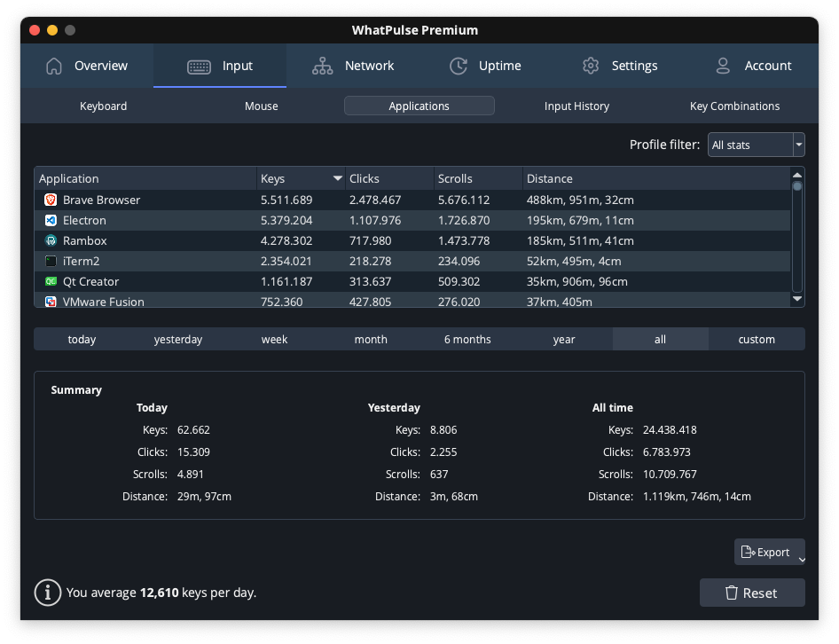
Task: Switch to the Network tab
Action: 352,66
